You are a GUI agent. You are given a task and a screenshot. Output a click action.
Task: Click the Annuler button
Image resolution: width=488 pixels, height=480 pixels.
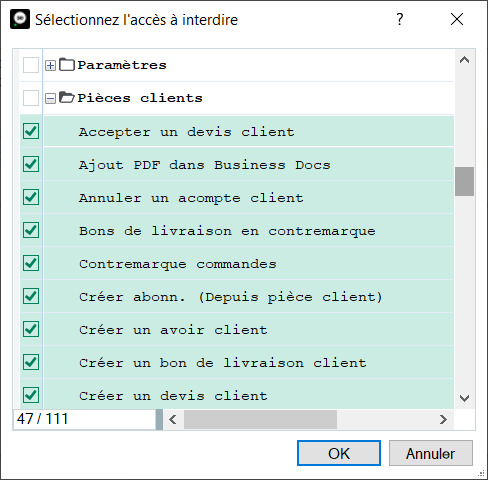pos(431,453)
